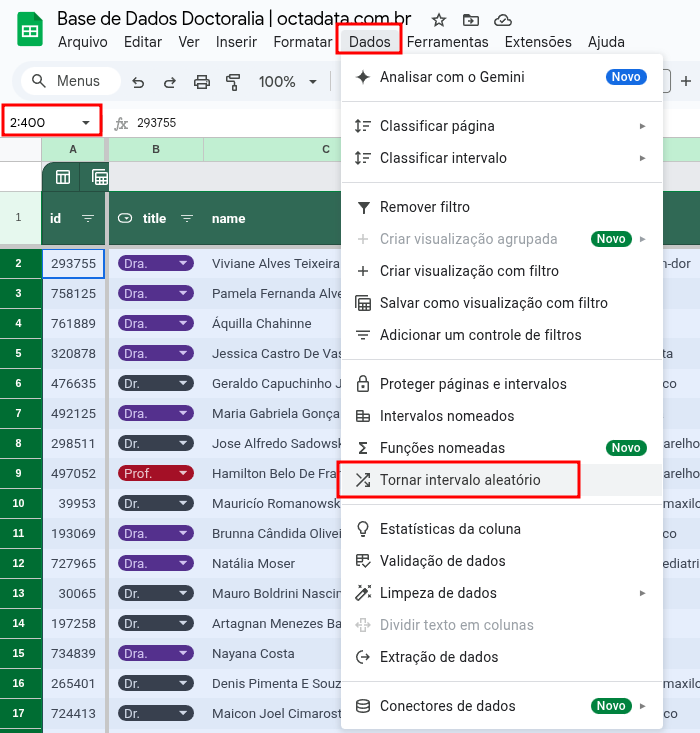Viewport: 700px width, 733px height.
Task: Open the Editar menu
Action: [x=143, y=42]
